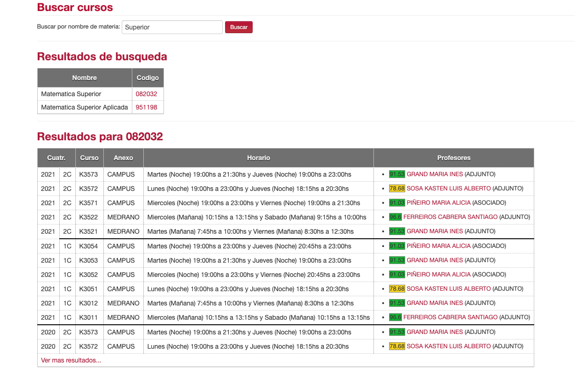
Task: Click the Nombre column header
Action: [x=85, y=77]
